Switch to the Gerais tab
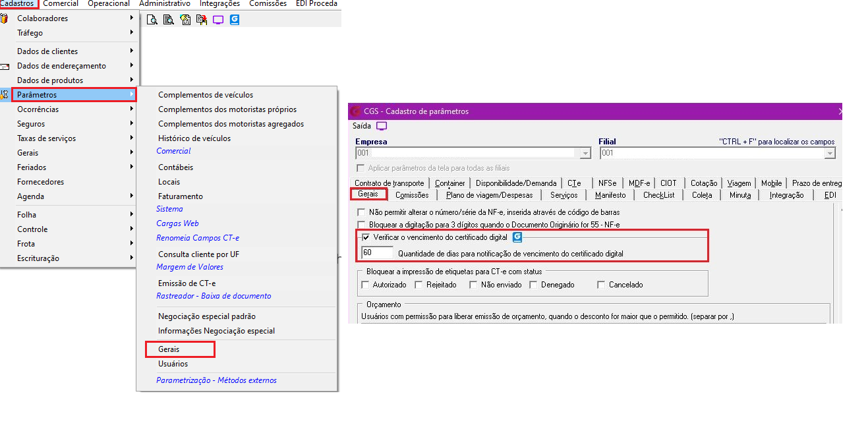 [368, 194]
